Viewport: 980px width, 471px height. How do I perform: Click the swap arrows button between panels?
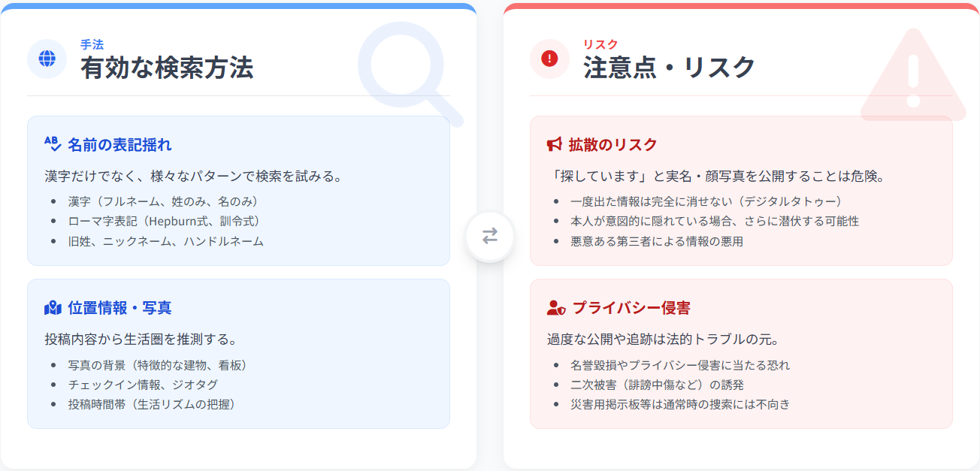pos(490,237)
